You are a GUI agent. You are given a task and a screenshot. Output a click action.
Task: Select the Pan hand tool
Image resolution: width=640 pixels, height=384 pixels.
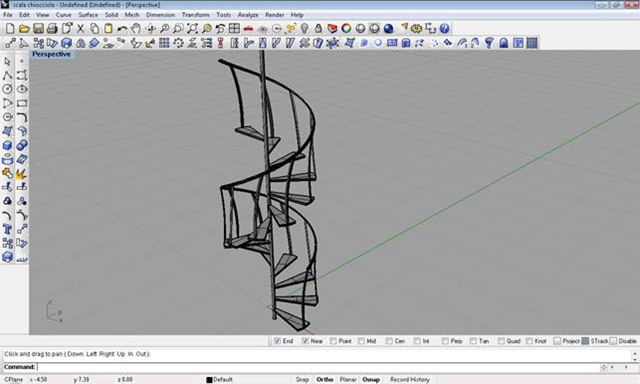[x=136, y=29]
